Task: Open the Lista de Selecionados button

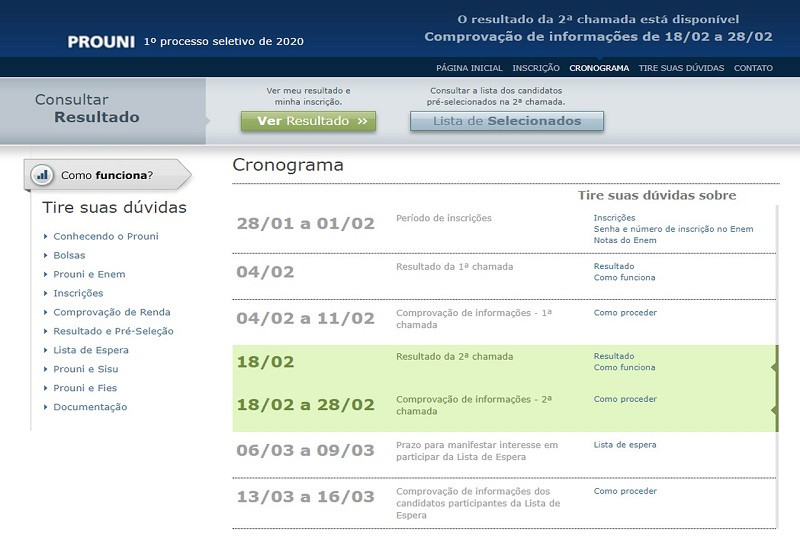Action: (x=506, y=121)
